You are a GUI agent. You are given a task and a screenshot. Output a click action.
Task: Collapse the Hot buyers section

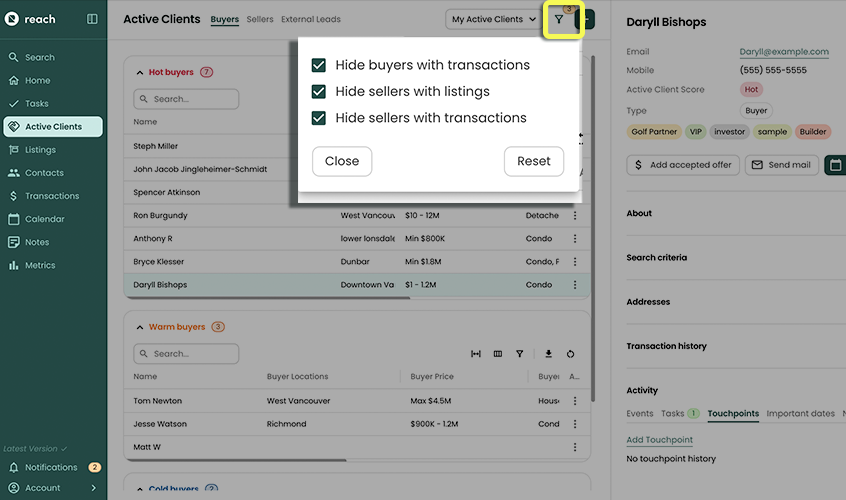point(139,72)
